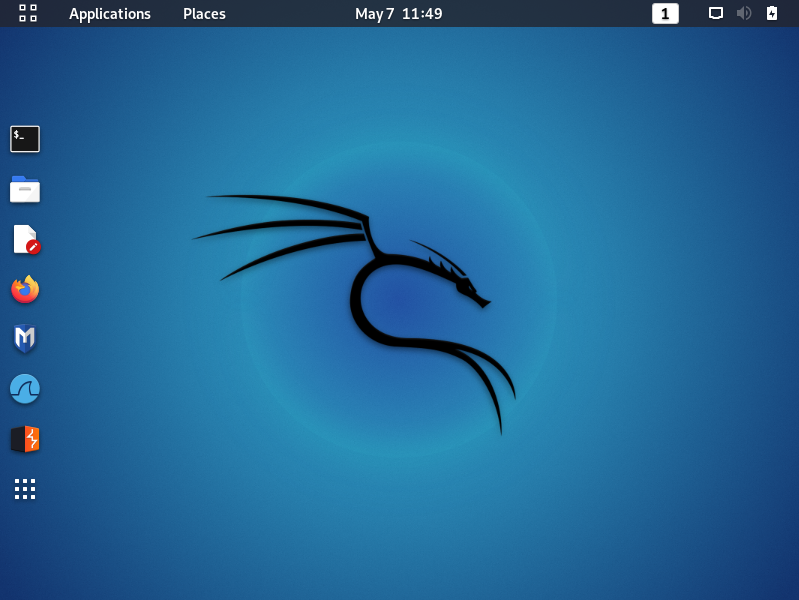
Task: Start Metasploit Framework from the dock
Action: (x=24, y=338)
